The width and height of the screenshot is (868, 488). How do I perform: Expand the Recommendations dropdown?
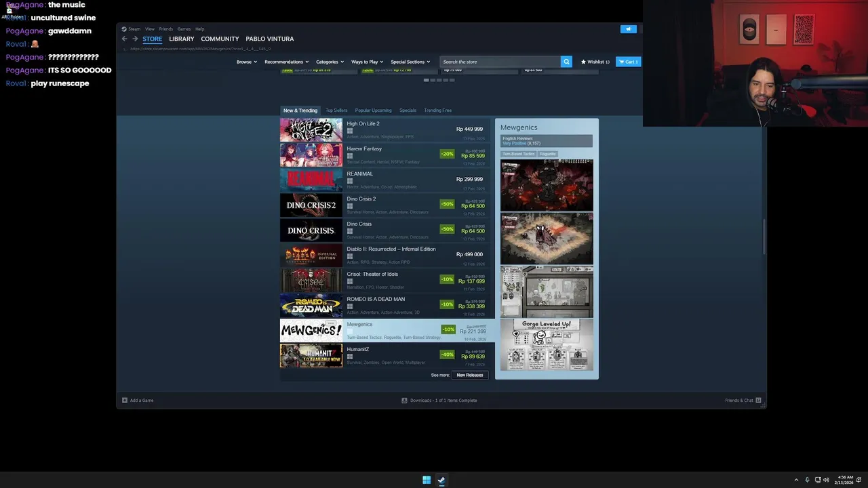[x=286, y=62]
